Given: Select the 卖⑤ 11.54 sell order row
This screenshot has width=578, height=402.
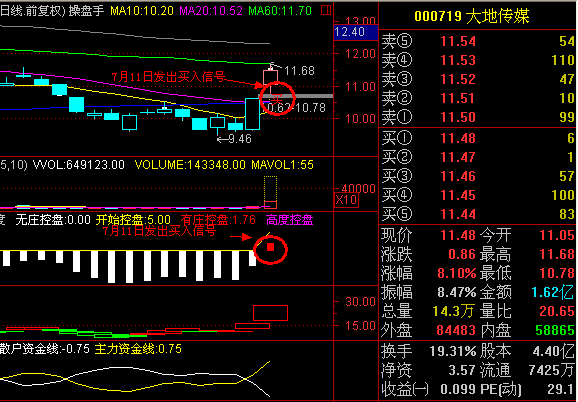Looking at the screenshot, I should [478, 41].
